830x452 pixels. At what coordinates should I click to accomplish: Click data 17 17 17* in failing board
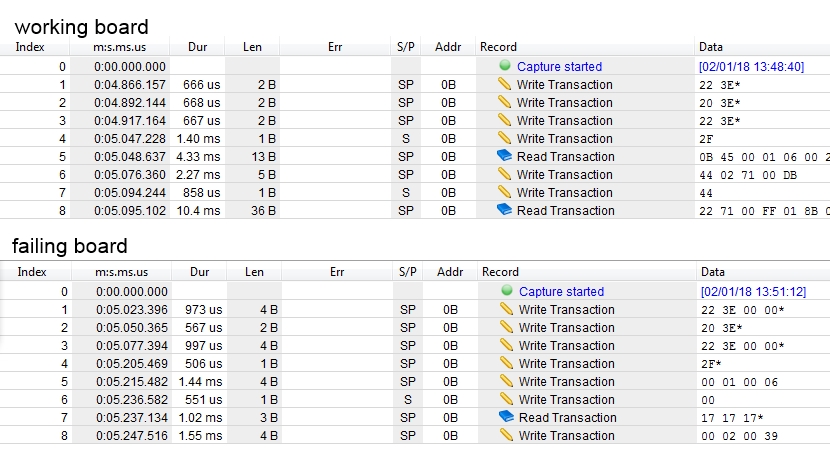pos(733,418)
